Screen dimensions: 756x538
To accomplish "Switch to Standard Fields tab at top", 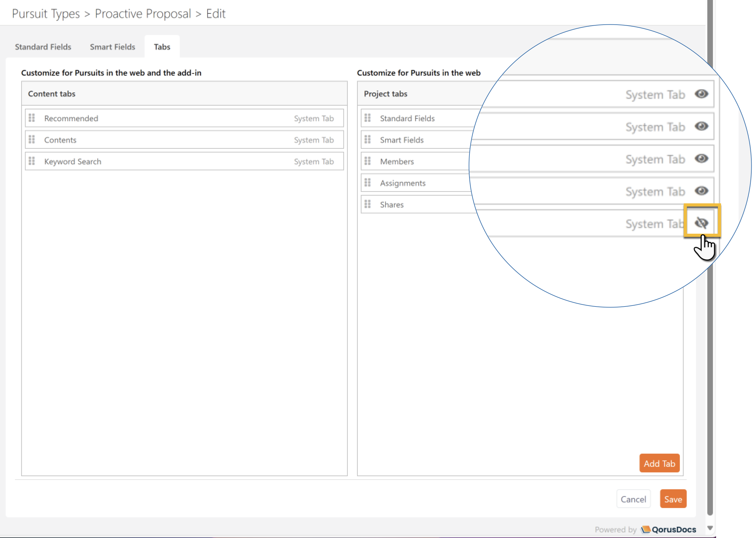I will pos(43,47).
